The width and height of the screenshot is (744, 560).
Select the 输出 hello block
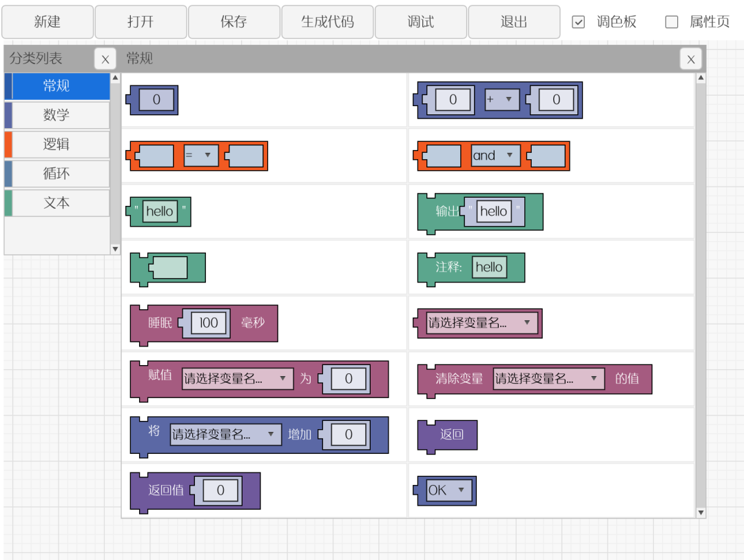pyautogui.click(x=446, y=211)
